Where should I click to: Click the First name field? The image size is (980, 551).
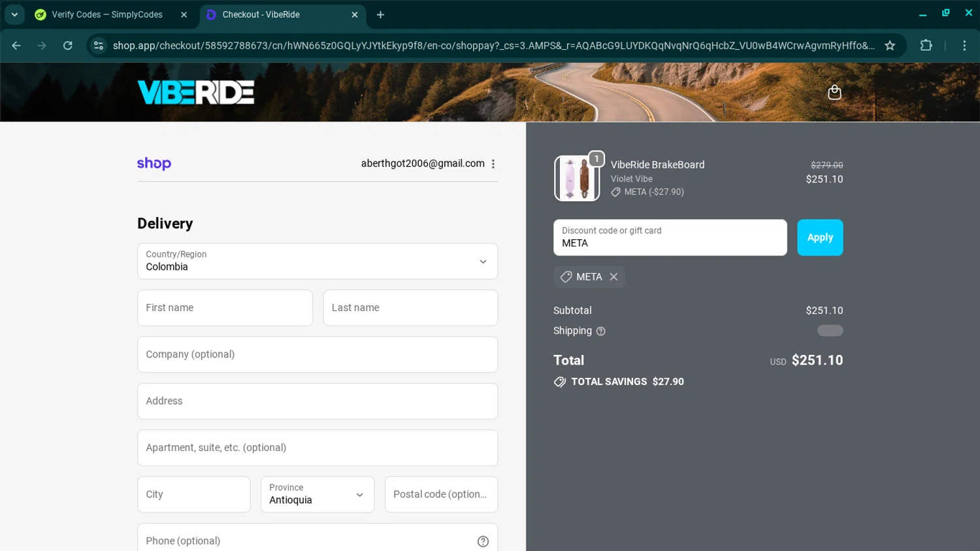pos(225,308)
